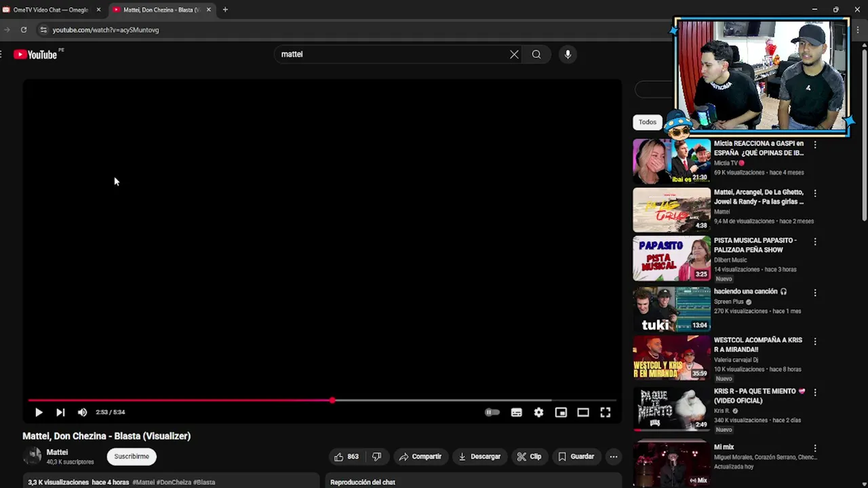Image resolution: width=868 pixels, height=488 pixels.
Task: Skip to the next video
Action: [x=60, y=412]
